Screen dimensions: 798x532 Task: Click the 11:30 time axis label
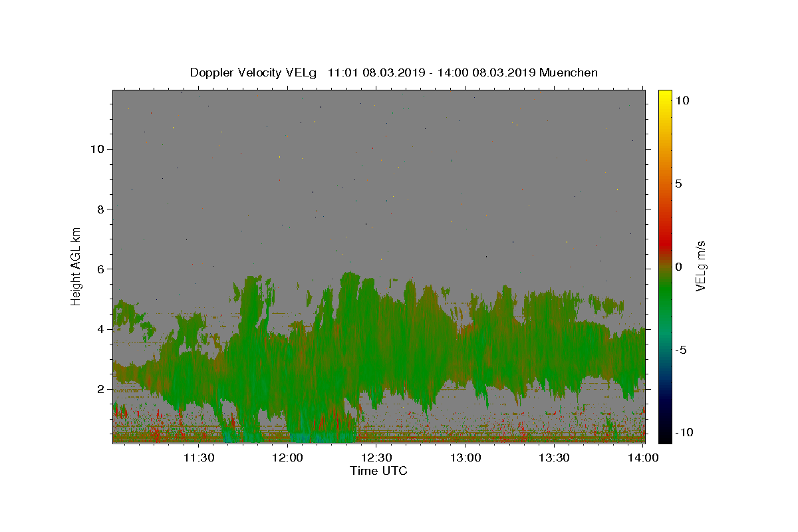pyautogui.click(x=199, y=458)
